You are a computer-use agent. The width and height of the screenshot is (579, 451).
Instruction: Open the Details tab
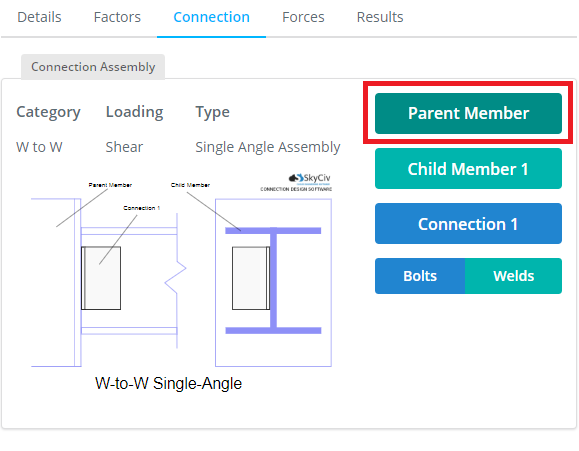click(39, 17)
